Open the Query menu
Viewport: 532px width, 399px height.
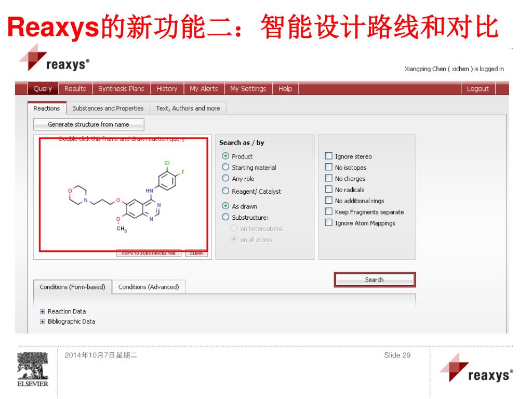pyautogui.click(x=43, y=88)
